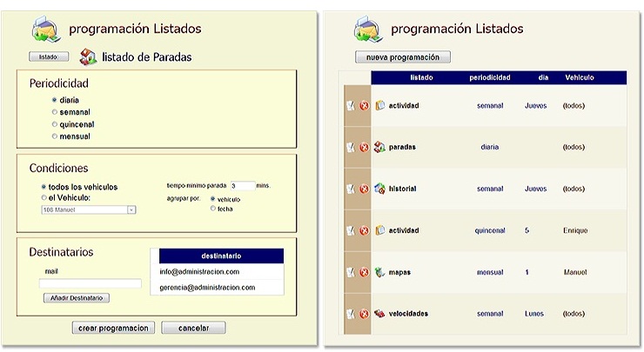Screen dimensions: 644x352
Task: Open the vehicle dropdown showing 108 Manuel
Action: (x=89, y=209)
